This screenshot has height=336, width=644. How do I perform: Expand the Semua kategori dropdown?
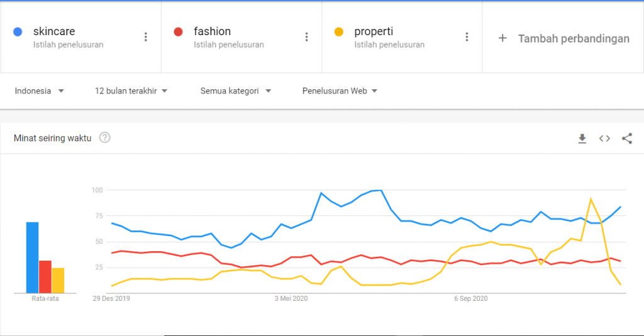pos(236,91)
